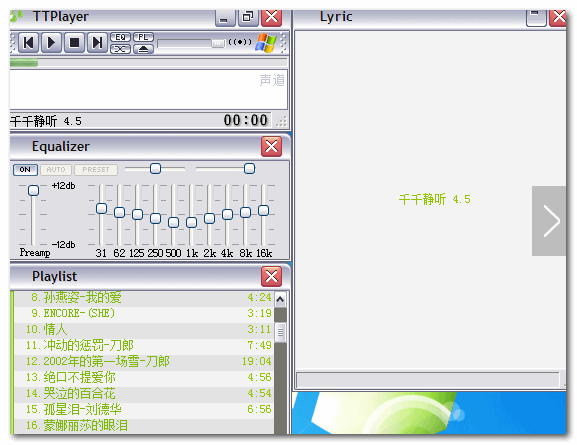Click the previous track button
577x445 pixels.
[x=28, y=43]
